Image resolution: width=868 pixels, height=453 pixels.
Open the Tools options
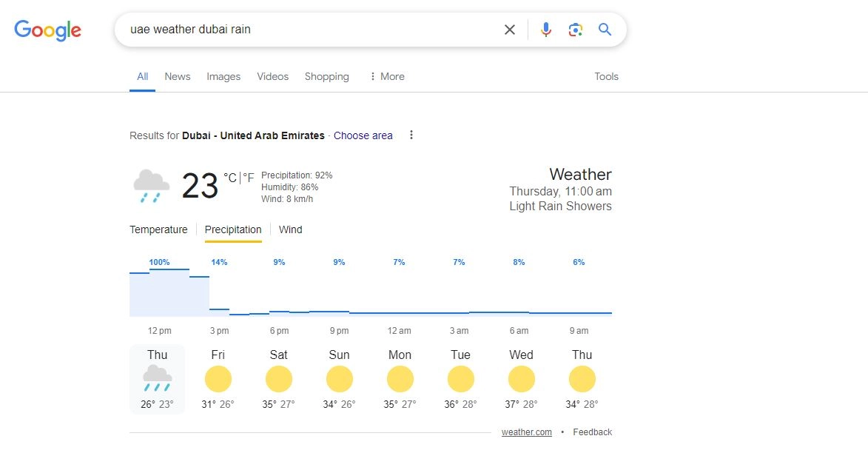tap(606, 76)
